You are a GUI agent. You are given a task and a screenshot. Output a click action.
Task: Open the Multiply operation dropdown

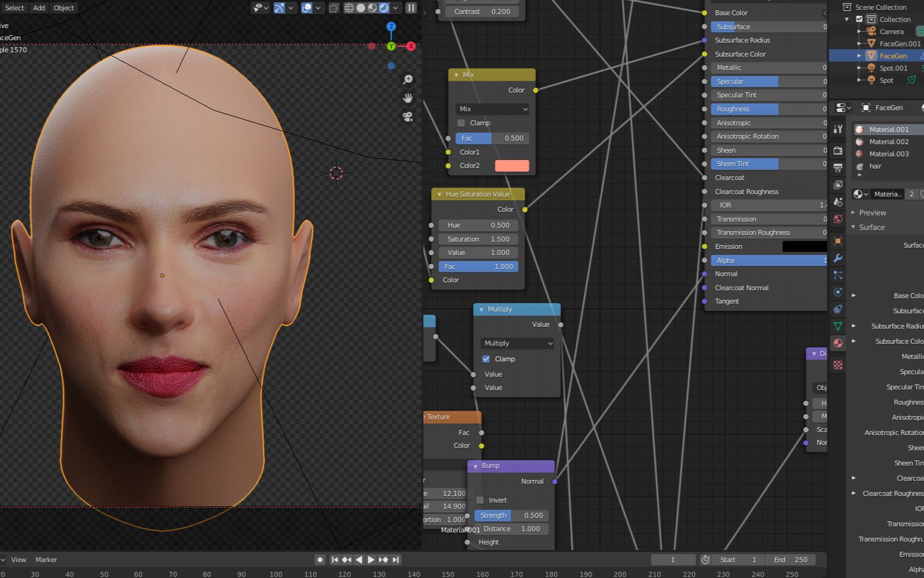517,343
